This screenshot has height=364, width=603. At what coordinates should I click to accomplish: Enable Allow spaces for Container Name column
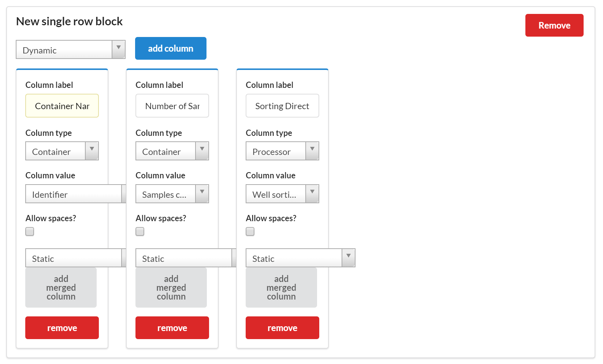click(30, 231)
